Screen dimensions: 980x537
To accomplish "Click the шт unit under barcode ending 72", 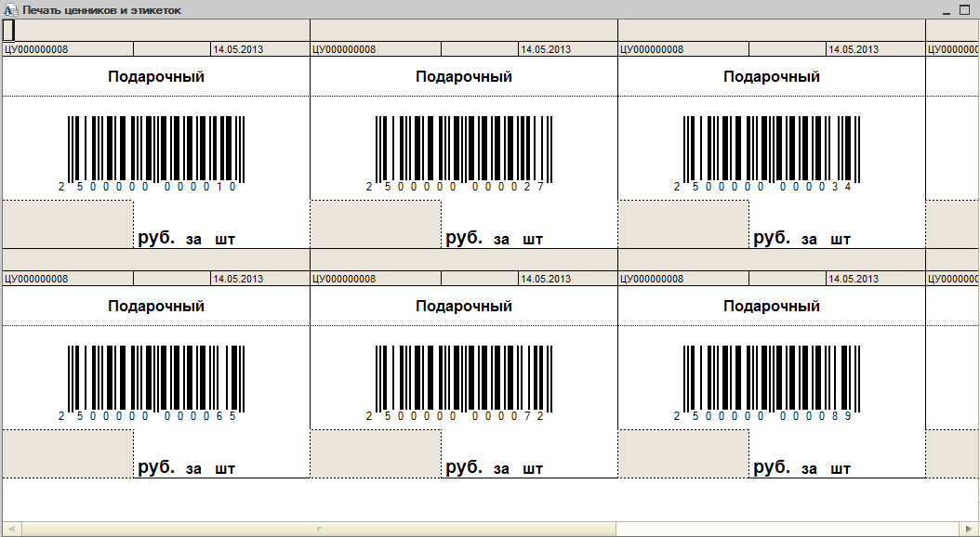I will click(533, 468).
